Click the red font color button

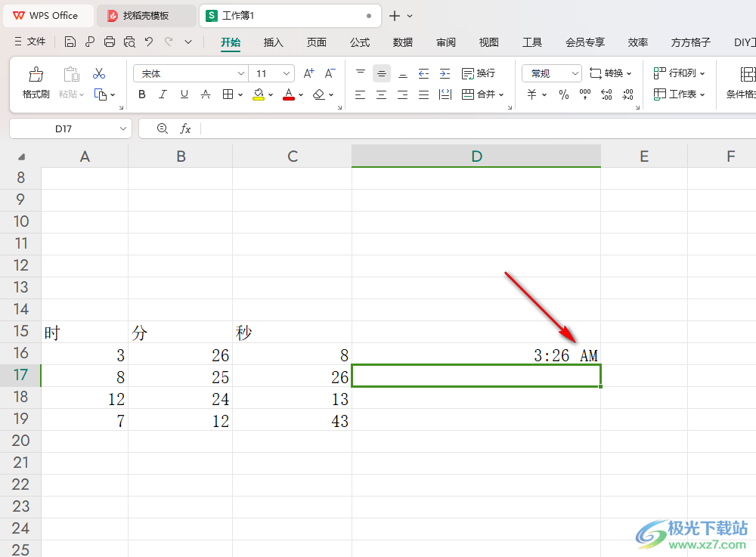289,94
